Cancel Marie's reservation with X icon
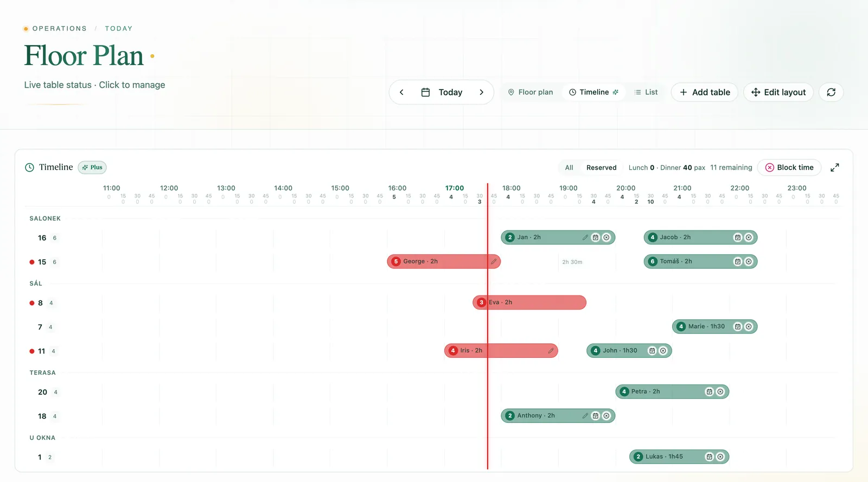 pyautogui.click(x=749, y=326)
